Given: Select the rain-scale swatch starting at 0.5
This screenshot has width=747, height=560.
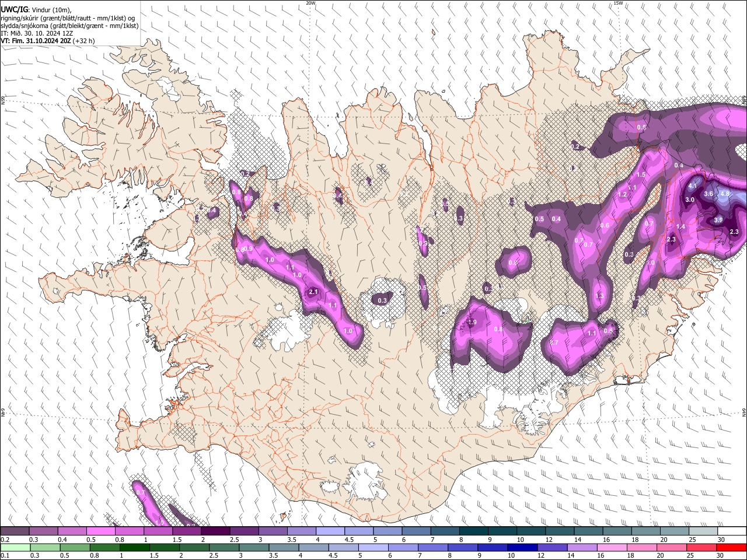Looking at the screenshot, I should point(75,547).
